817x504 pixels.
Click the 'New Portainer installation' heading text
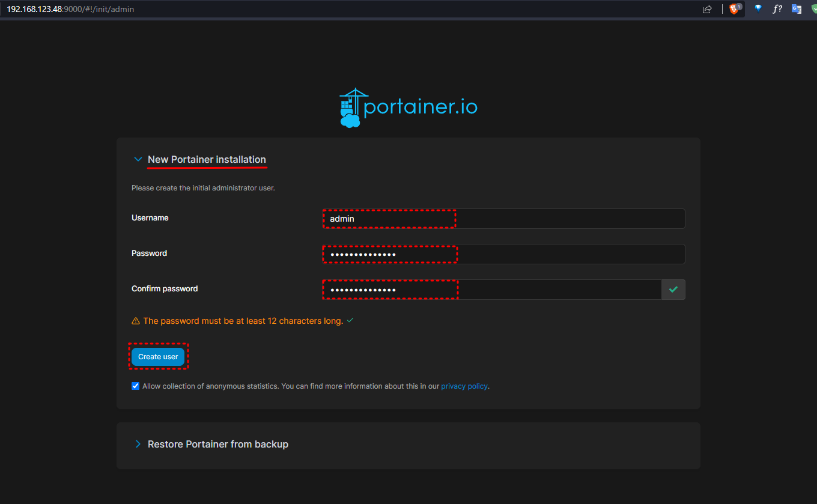(207, 160)
